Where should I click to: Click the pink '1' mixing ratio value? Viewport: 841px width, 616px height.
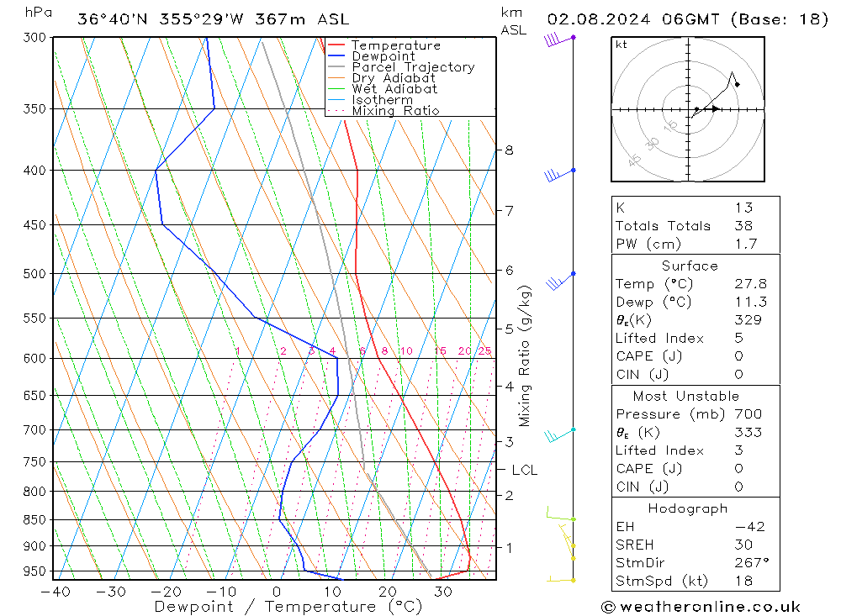238,351
